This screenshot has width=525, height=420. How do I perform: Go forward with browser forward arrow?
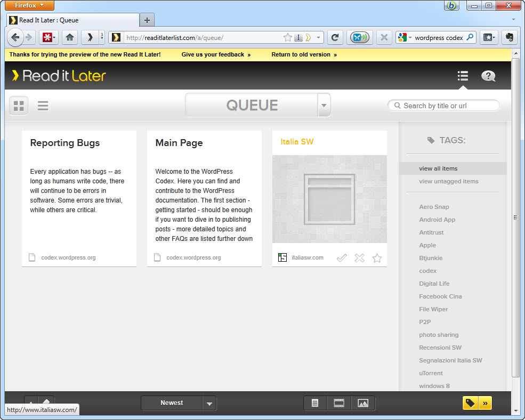click(29, 37)
